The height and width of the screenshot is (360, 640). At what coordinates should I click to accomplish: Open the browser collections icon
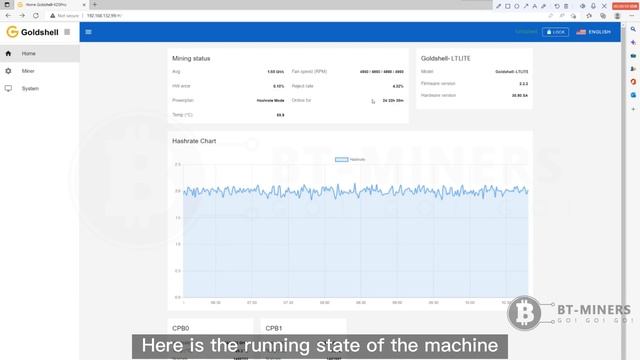point(603,16)
